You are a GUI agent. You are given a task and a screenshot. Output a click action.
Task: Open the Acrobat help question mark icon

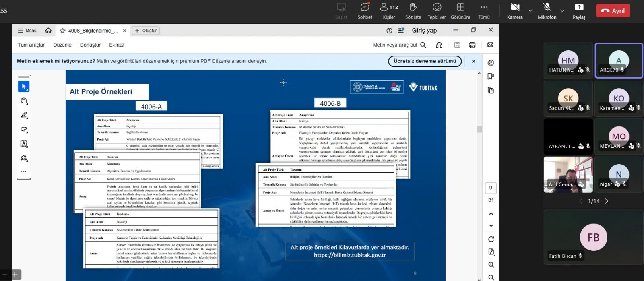[x=389, y=31]
